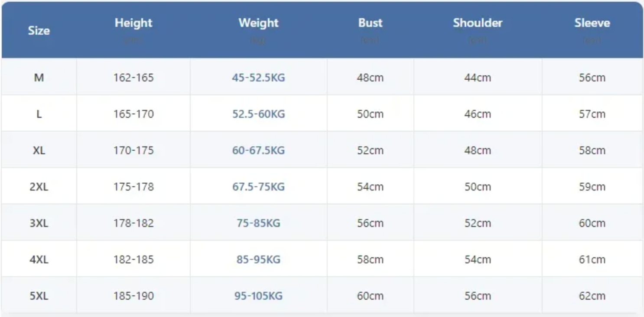Select the M size row label
Screen dimensions: 644x317
tap(39, 78)
